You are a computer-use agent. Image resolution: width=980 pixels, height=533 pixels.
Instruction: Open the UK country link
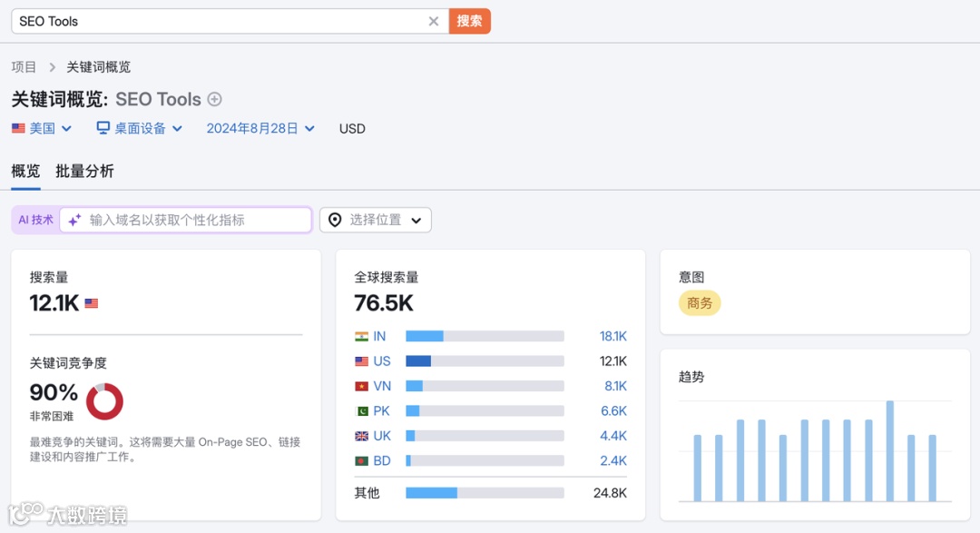click(382, 436)
